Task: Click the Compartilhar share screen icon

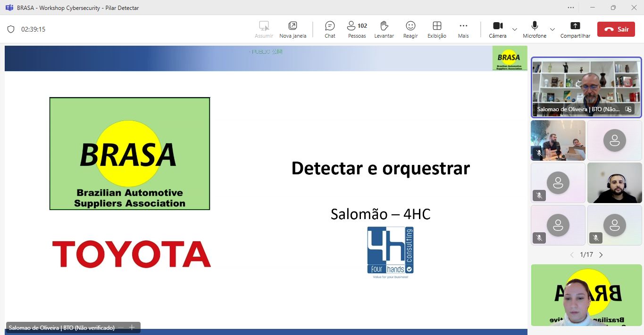Action: coord(575,29)
